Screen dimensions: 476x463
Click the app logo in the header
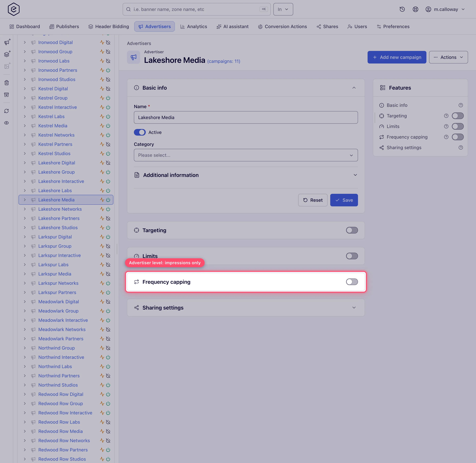click(x=14, y=9)
